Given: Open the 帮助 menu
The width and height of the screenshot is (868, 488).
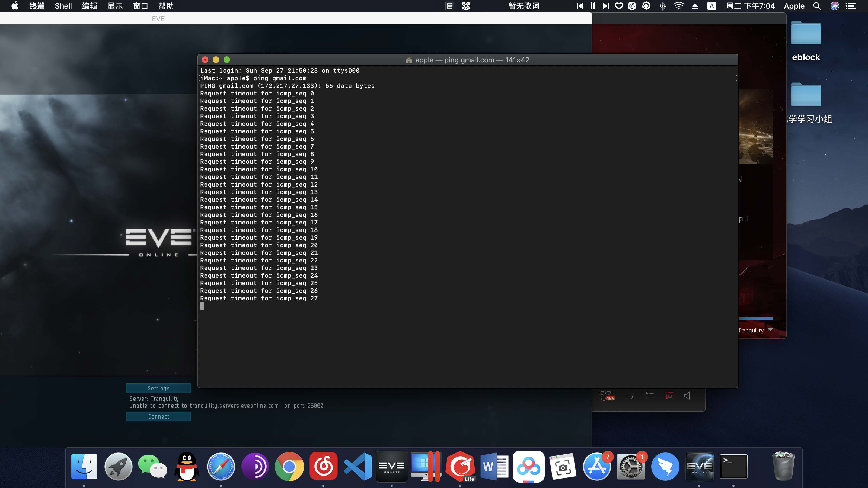Looking at the screenshot, I should [166, 6].
